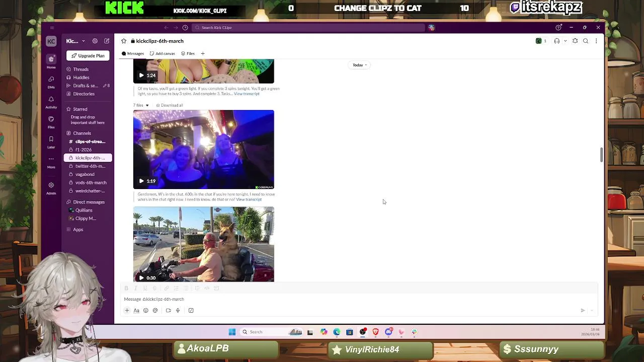Viewport: 644px width, 362px height.
Task: Open the history clock icon
Action: tap(185, 28)
